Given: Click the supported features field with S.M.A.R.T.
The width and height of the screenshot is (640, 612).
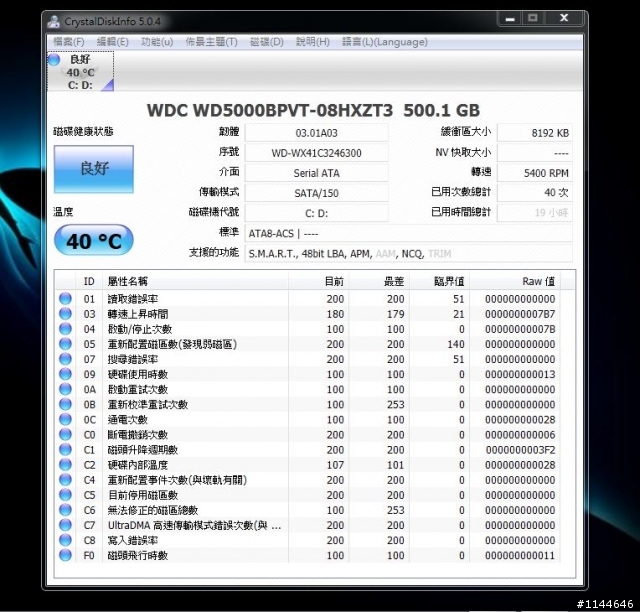Looking at the screenshot, I should click(408, 253).
